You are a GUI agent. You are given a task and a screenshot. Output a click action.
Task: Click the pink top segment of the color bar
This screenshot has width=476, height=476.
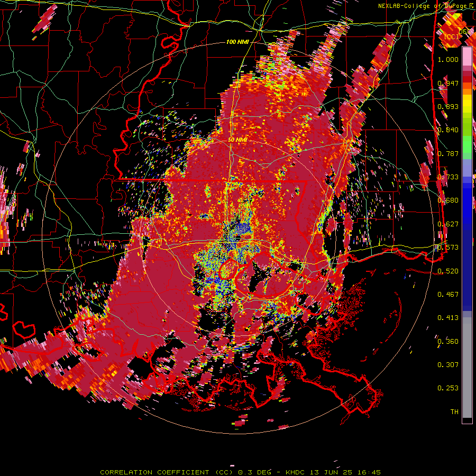(467, 57)
